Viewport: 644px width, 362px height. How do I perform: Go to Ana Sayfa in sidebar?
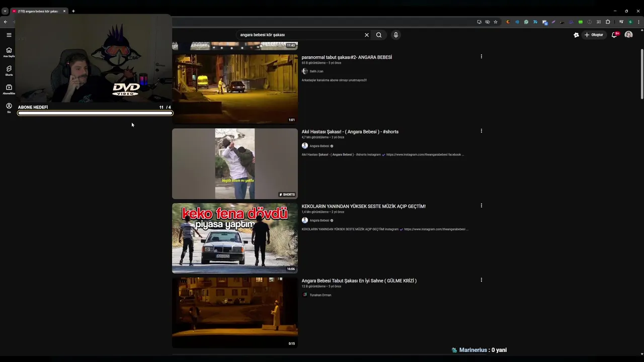pos(9,52)
